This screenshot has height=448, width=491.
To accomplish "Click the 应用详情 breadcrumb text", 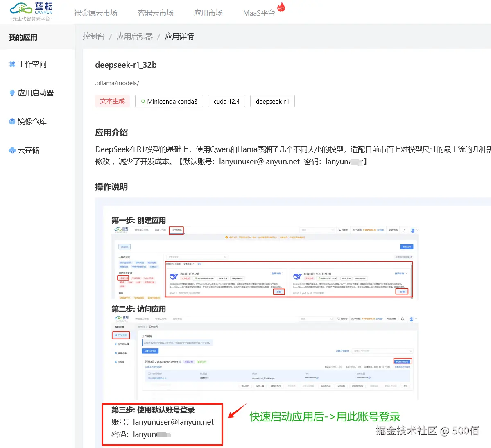I will (x=179, y=36).
